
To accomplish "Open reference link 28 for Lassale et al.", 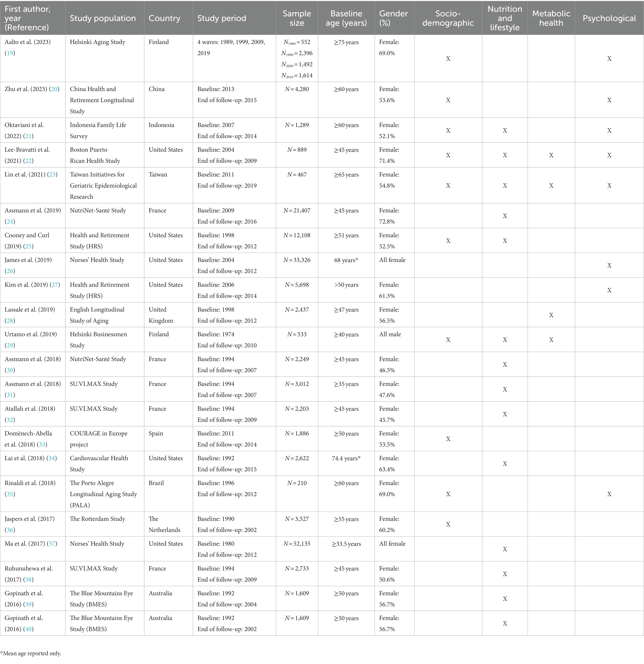I will pos(10,320).
